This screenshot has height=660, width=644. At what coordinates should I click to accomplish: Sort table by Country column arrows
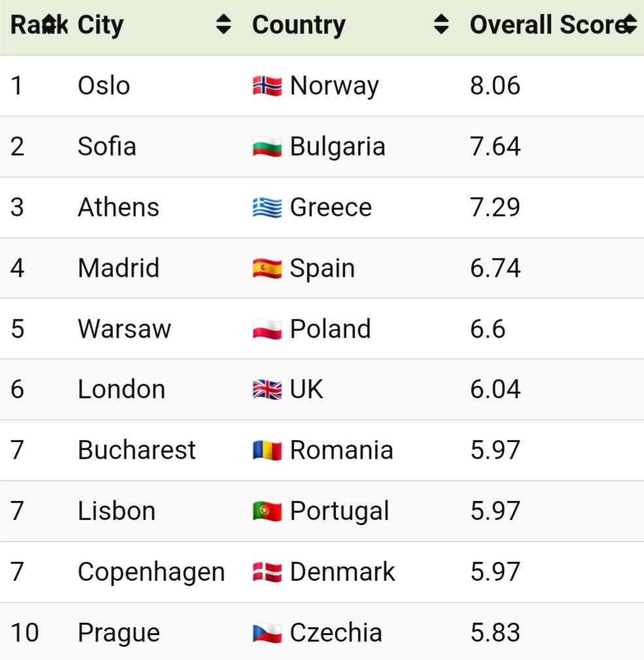[x=442, y=25]
